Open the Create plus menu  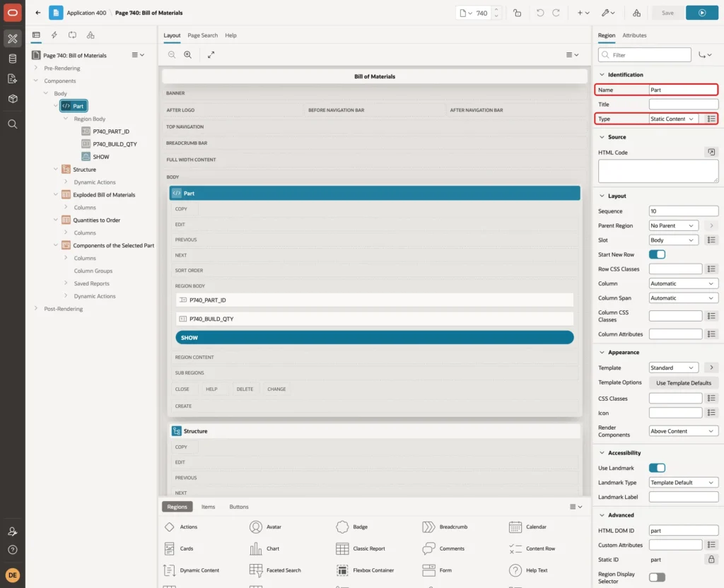pos(583,13)
